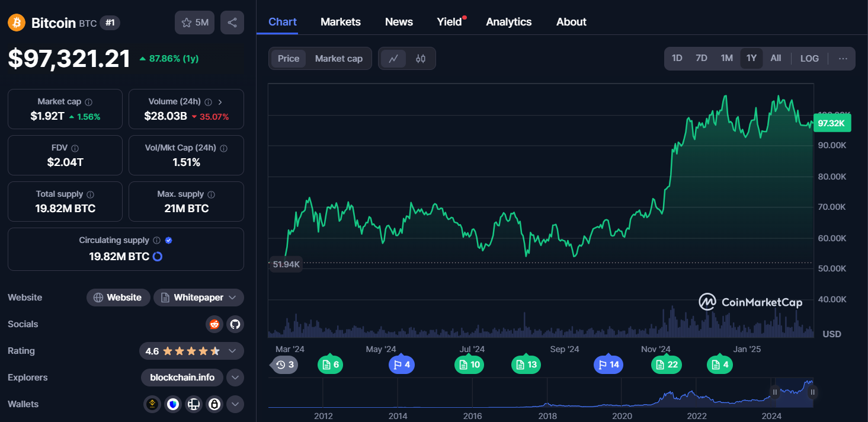This screenshot has width=868, height=422.
Task: Click the 87.86% (1y) change text
Action: click(174, 59)
